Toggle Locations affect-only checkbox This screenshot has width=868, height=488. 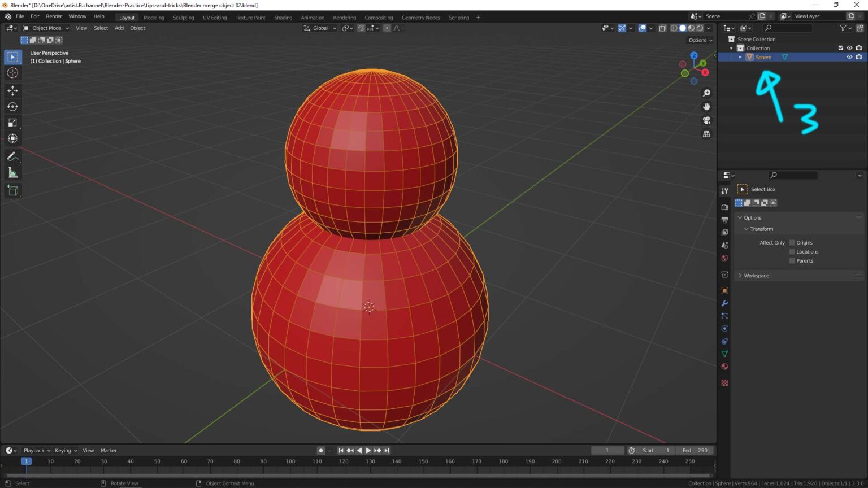point(792,251)
